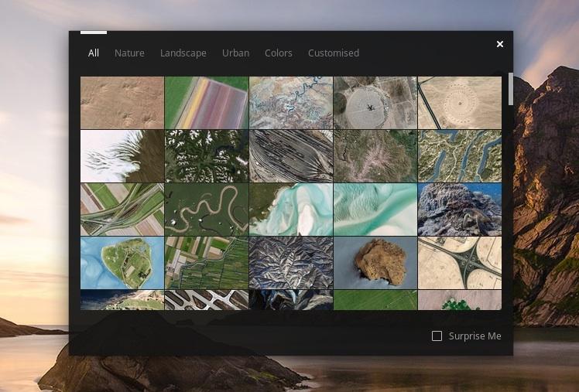Choose the turquoise coastline with green land wallpaper
The height and width of the screenshot is (392, 579).
click(291, 210)
